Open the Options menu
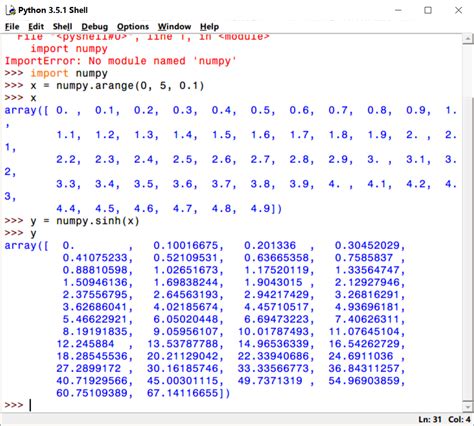The image size is (474, 426). 133,27
